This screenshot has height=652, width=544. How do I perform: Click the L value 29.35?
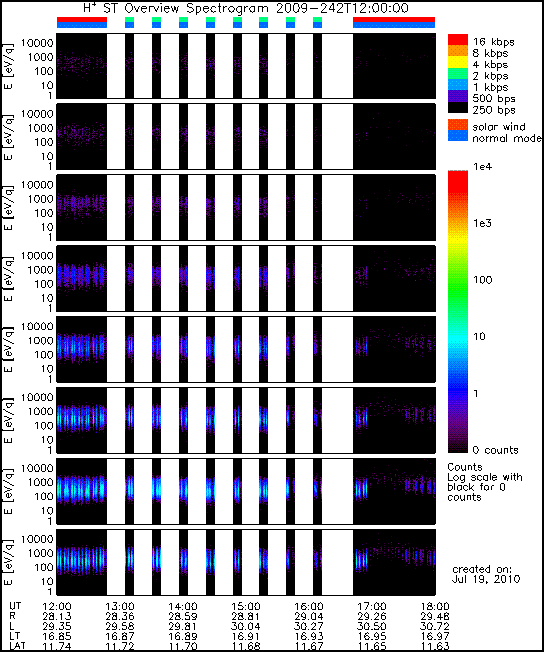click(57, 626)
